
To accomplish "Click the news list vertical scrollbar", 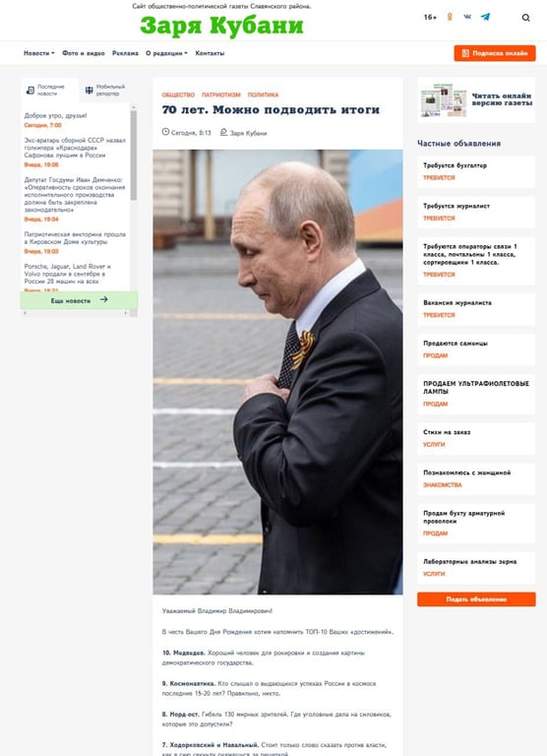I will (134, 156).
